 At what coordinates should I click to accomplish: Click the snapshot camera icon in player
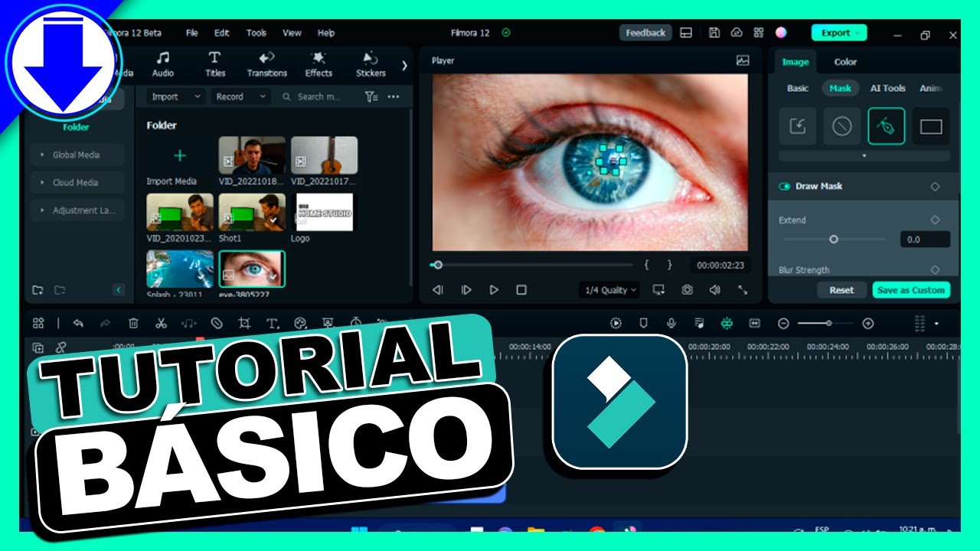(x=688, y=290)
